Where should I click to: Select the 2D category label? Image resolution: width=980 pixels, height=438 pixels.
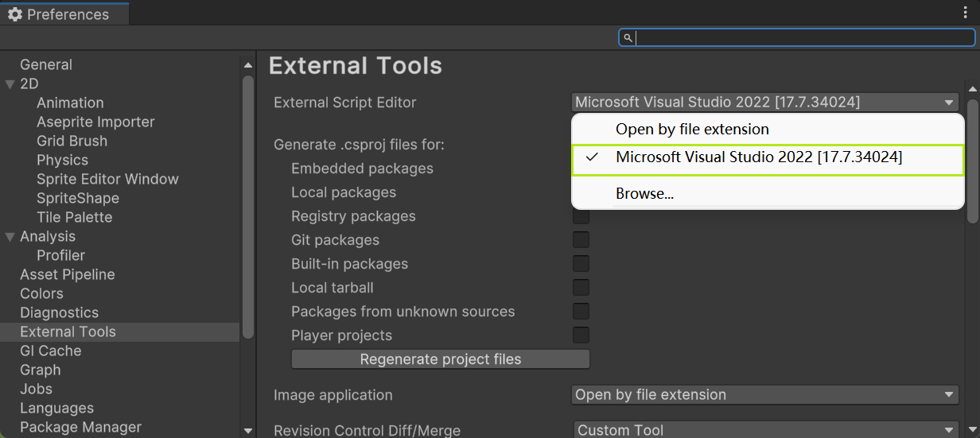(x=29, y=83)
